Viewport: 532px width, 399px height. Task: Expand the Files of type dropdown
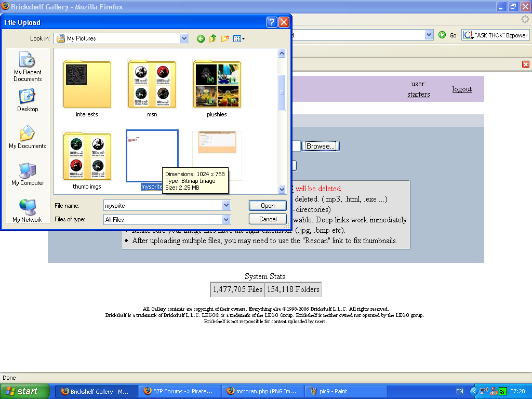(225, 219)
